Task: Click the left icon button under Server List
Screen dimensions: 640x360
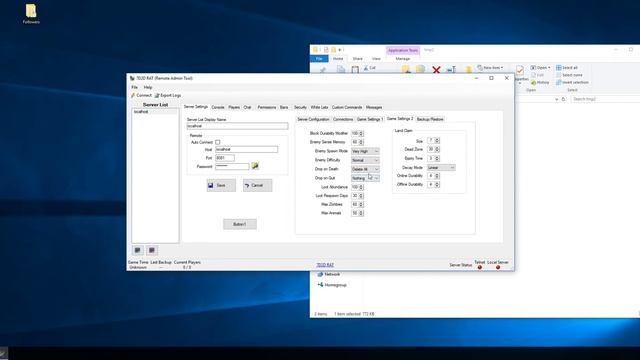Action: click(x=138, y=250)
